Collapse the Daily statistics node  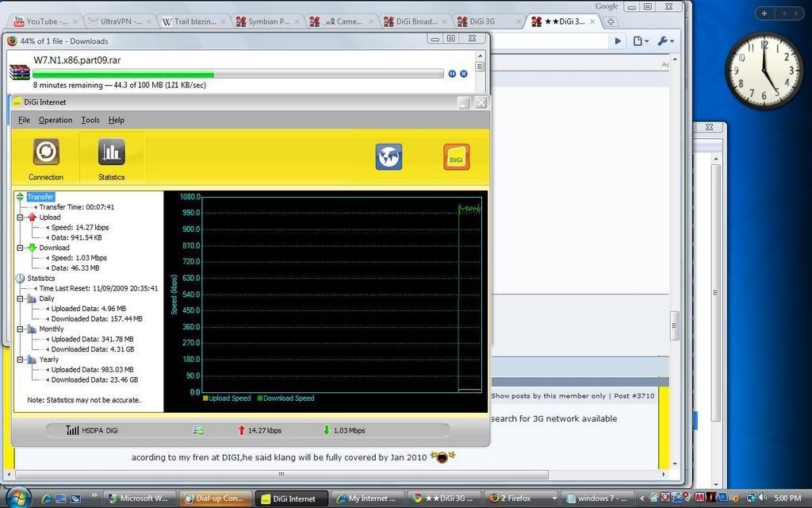20,298
